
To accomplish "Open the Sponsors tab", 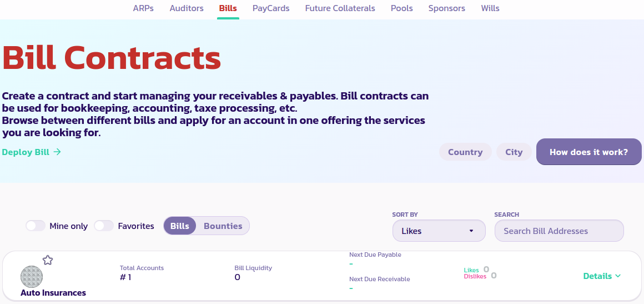I will click(x=446, y=8).
